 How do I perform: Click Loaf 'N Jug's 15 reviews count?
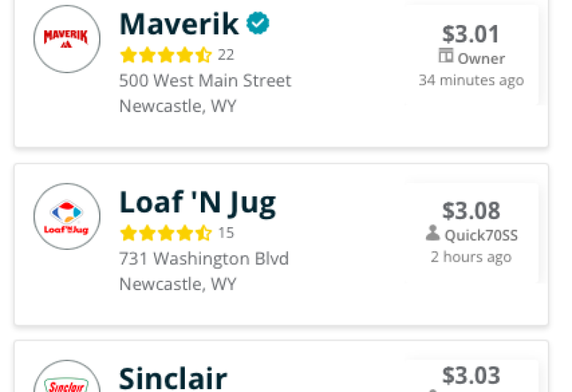(226, 233)
